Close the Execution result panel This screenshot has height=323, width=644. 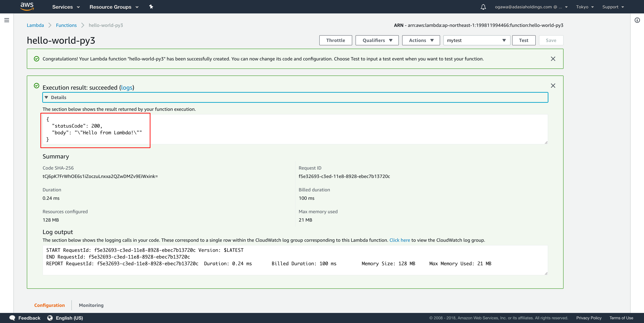coord(553,86)
